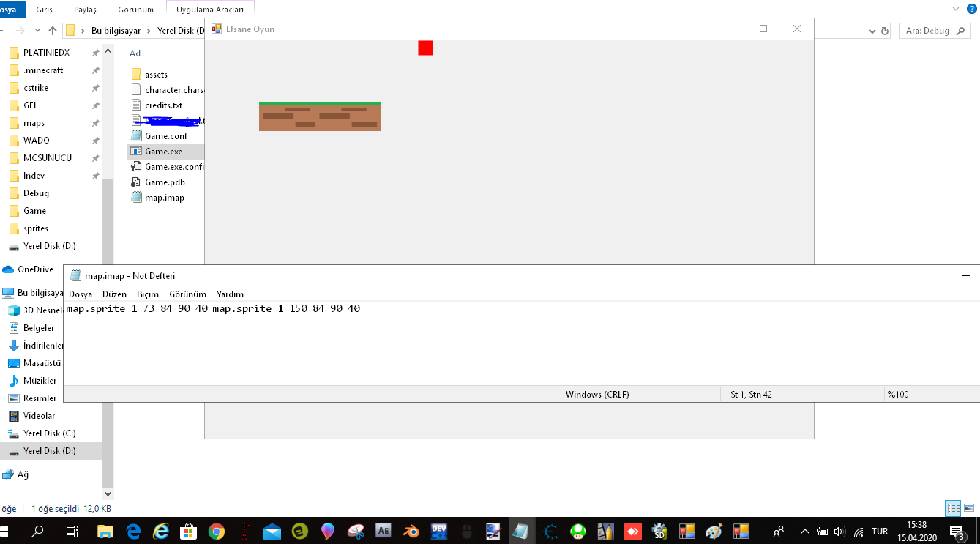Show hidden system tray icons
Viewport: 980px width, 544px height.
click(805, 532)
